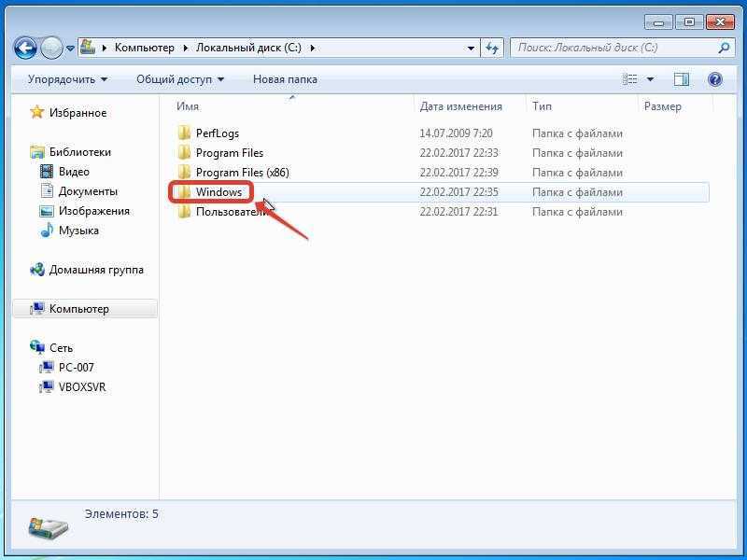This screenshot has height=560, width=747.
Task: Toggle the preview pane button
Action: tap(682, 79)
